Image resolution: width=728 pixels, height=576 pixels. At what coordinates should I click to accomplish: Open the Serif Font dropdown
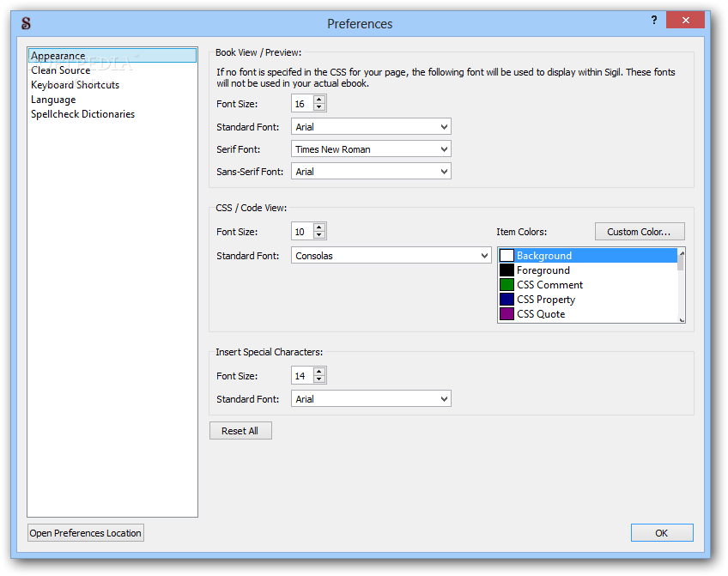pyautogui.click(x=371, y=149)
